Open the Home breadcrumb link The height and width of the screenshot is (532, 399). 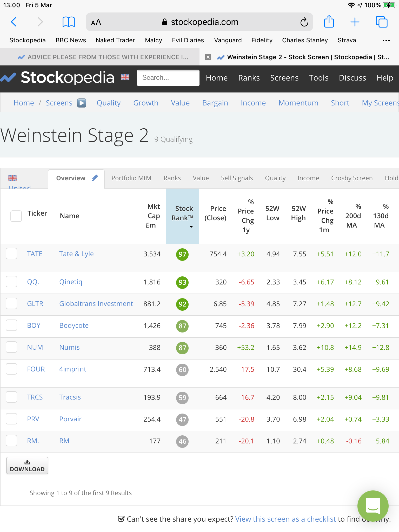pos(24,103)
